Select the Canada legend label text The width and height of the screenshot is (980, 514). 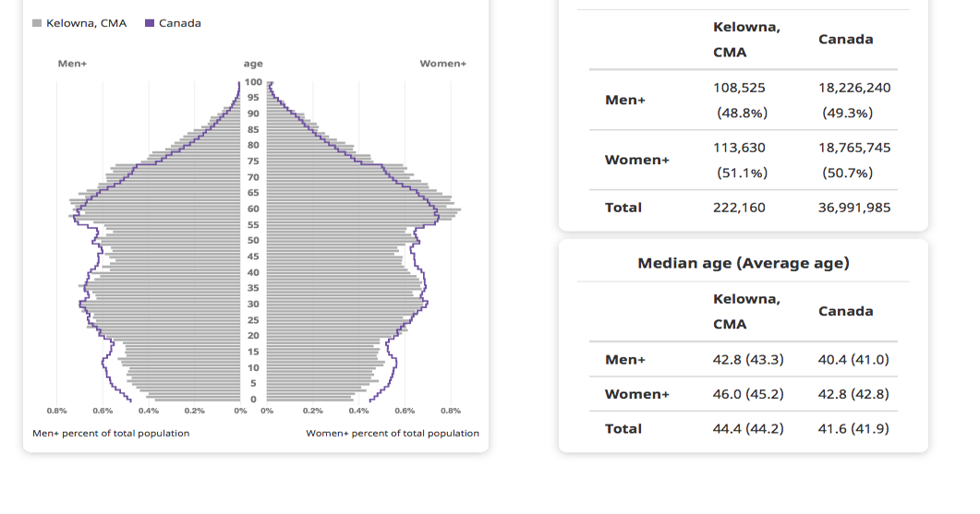point(179,23)
